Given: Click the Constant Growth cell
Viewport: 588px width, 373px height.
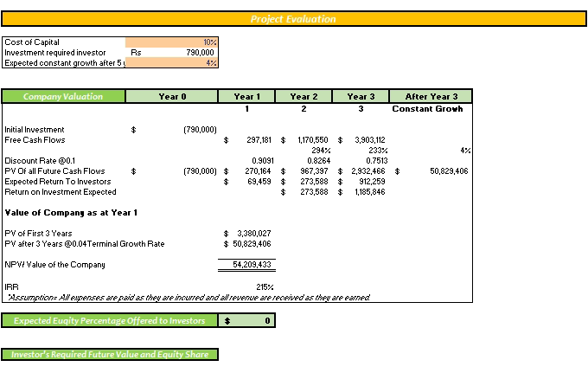Looking at the screenshot, I should pyautogui.click(x=427, y=109).
